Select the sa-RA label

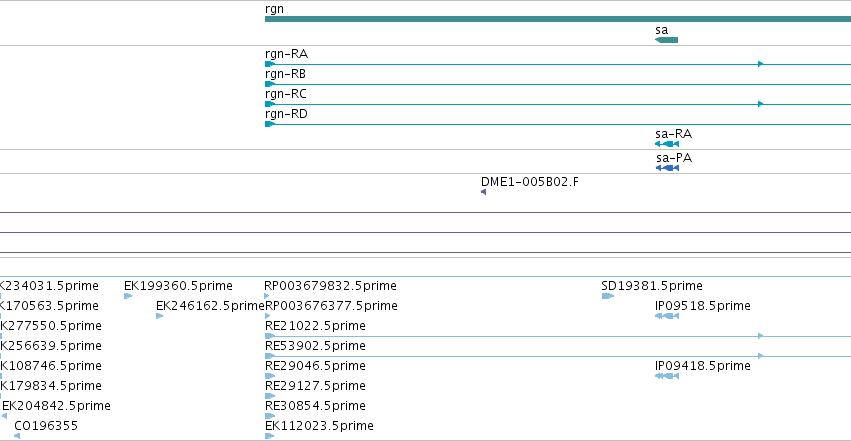click(x=674, y=134)
